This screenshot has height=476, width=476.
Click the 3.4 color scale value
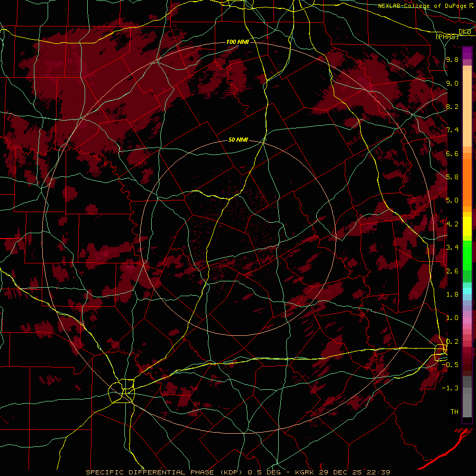tap(452, 248)
